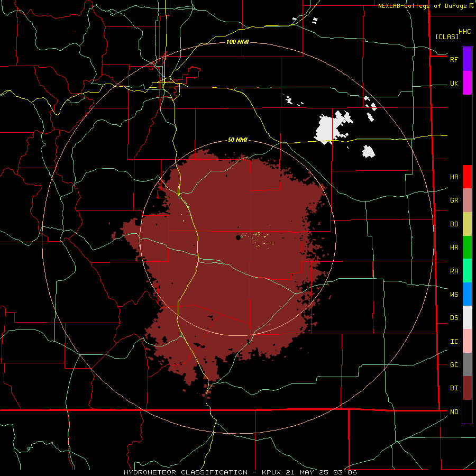Select the pink GR legend color swatch
The width and height of the screenshot is (476, 476).
(467, 200)
